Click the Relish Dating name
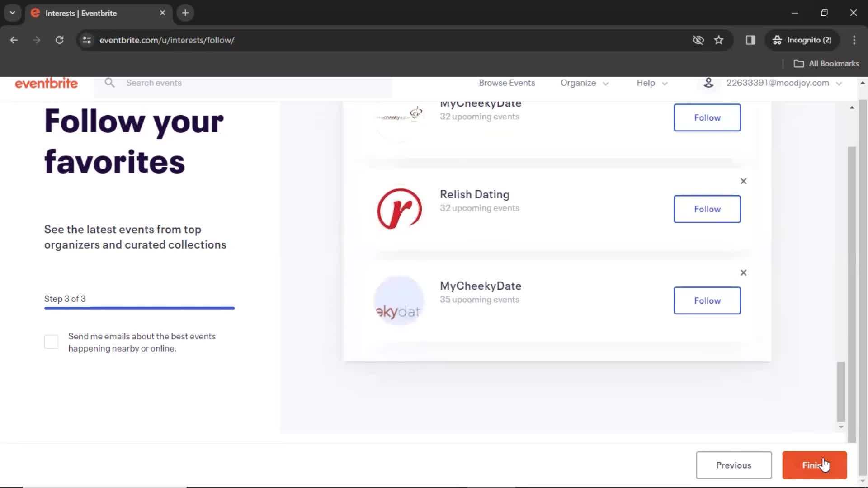The width and height of the screenshot is (868, 488). [x=474, y=194]
